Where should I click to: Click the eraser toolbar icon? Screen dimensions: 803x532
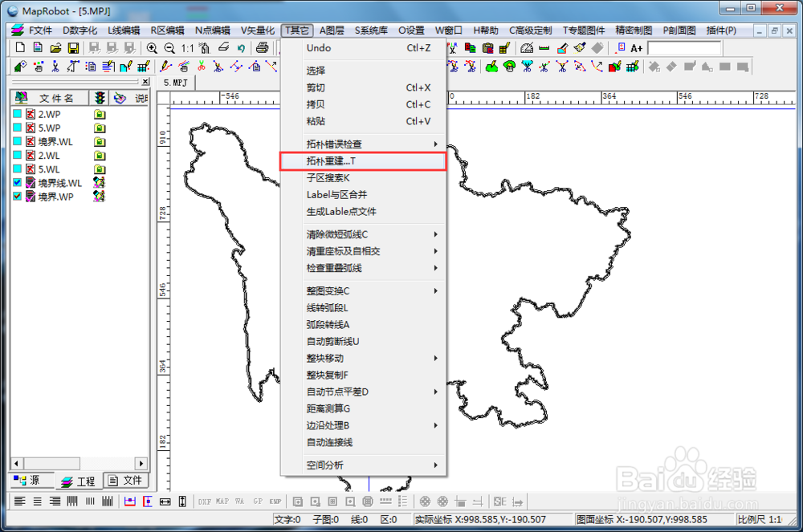click(x=223, y=47)
